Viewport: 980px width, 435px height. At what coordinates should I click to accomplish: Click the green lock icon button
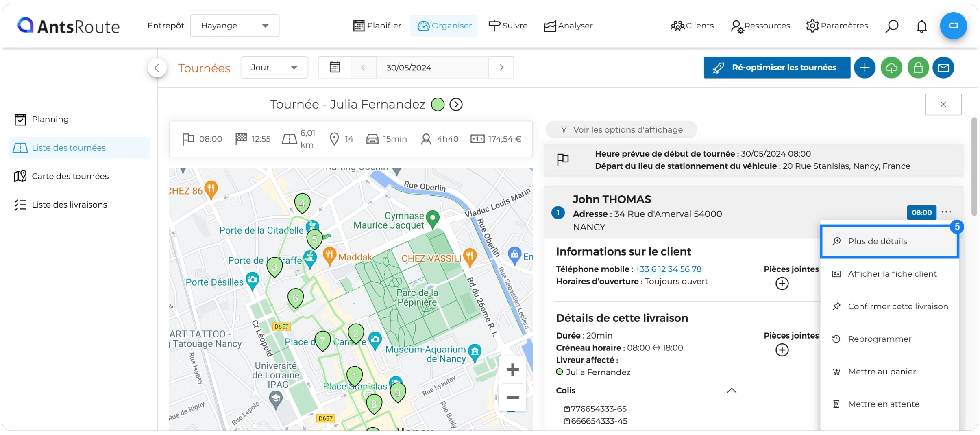tap(918, 68)
